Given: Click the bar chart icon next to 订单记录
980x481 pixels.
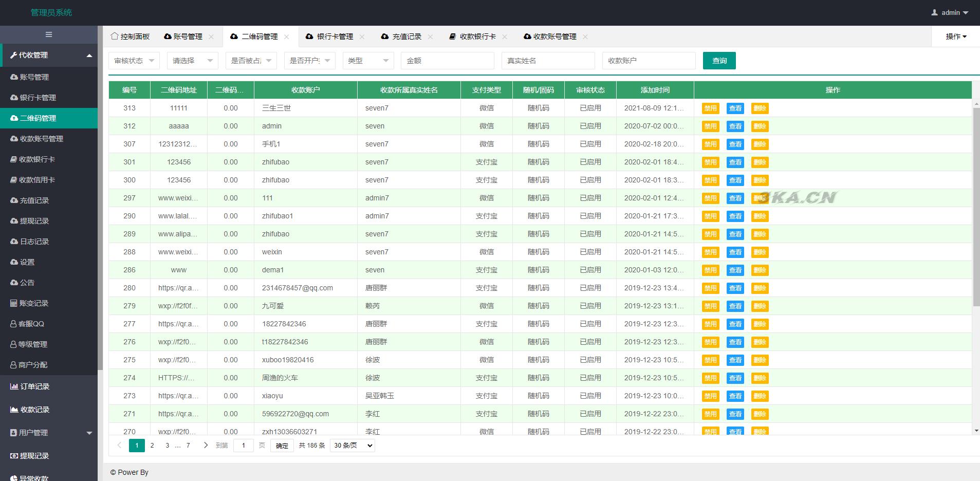Looking at the screenshot, I should (14, 386).
